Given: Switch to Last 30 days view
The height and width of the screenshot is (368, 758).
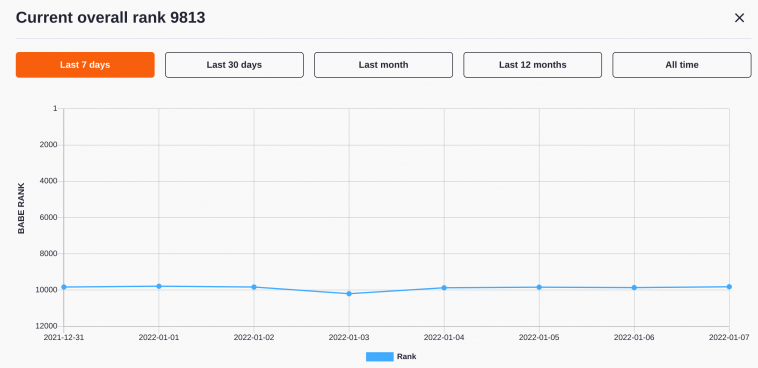Looking at the screenshot, I should (x=234, y=65).
